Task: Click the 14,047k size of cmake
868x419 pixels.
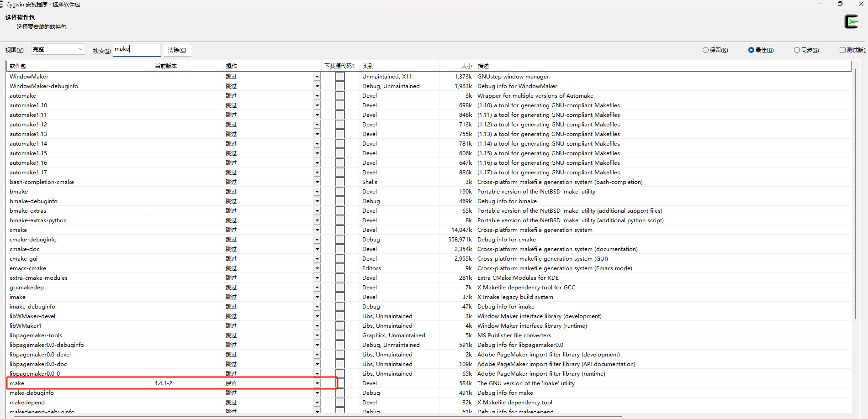Action: [x=462, y=230]
